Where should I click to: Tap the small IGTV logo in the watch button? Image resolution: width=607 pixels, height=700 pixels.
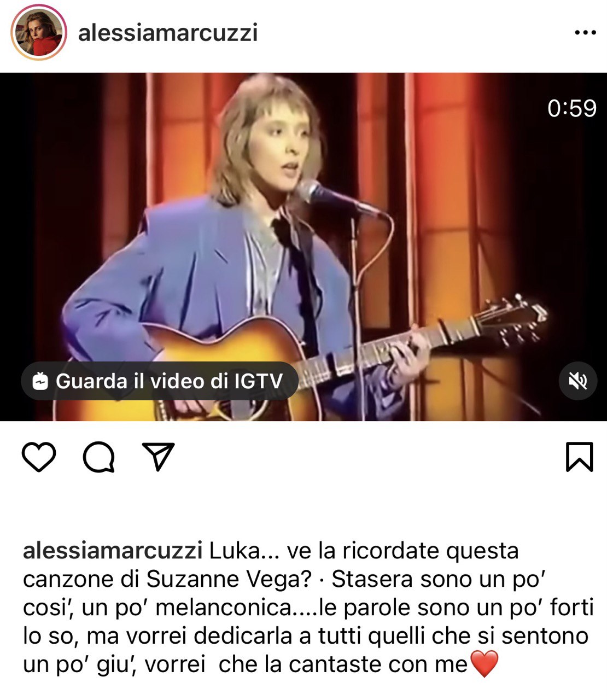point(40,381)
